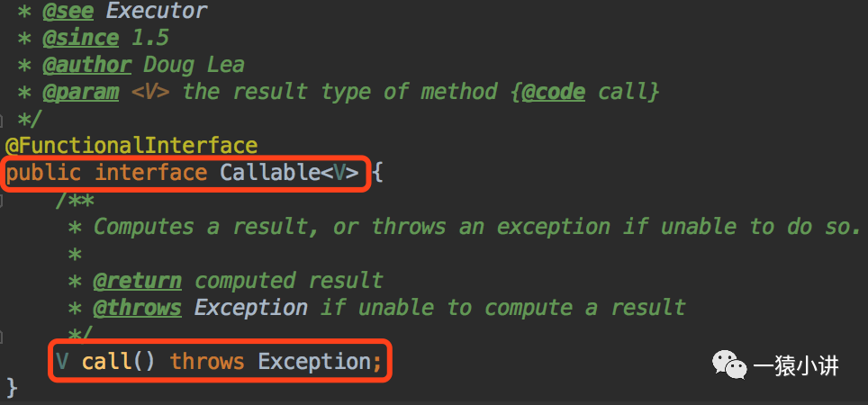868x405 pixels.
Task: Click the @throws Javadoc tag
Action: pos(137,308)
